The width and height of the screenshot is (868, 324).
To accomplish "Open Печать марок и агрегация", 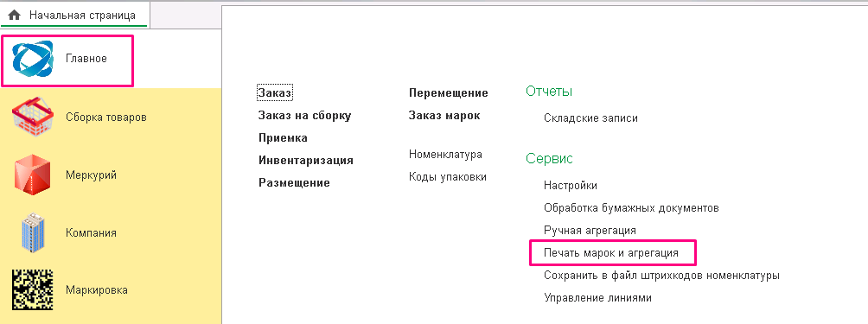I will click(x=611, y=252).
